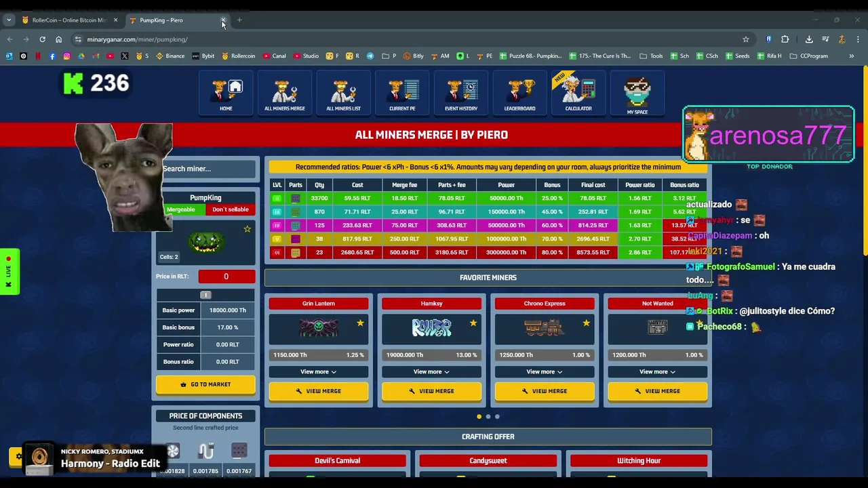Screen dimensions: 868x488
Task: Bookmark this page with star icon
Action: click(746, 39)
